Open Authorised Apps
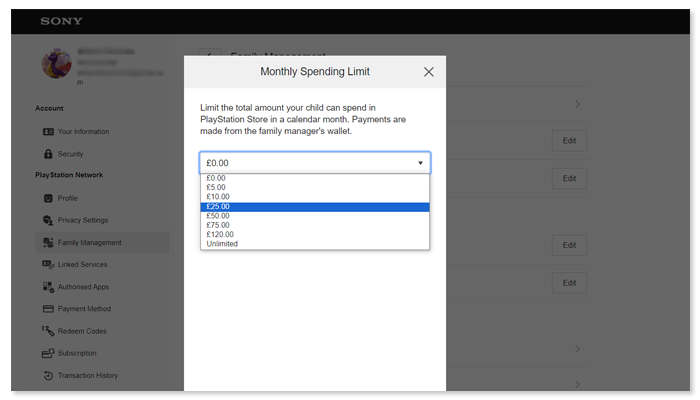This screenshot has height=400, width=700. 83,287
